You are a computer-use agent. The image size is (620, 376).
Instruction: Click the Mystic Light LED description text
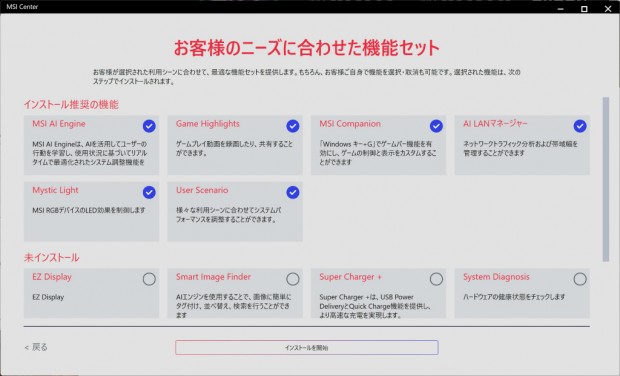(89, 210)
